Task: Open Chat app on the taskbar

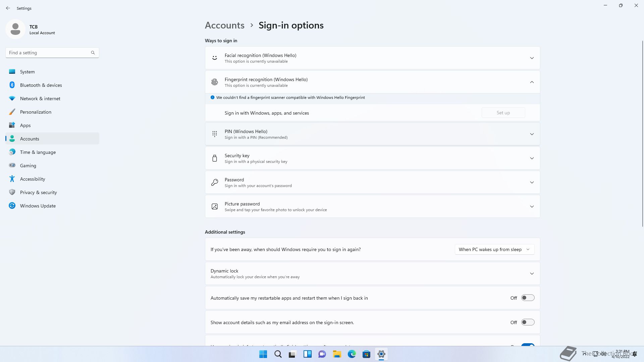Action: click(322, 354)
